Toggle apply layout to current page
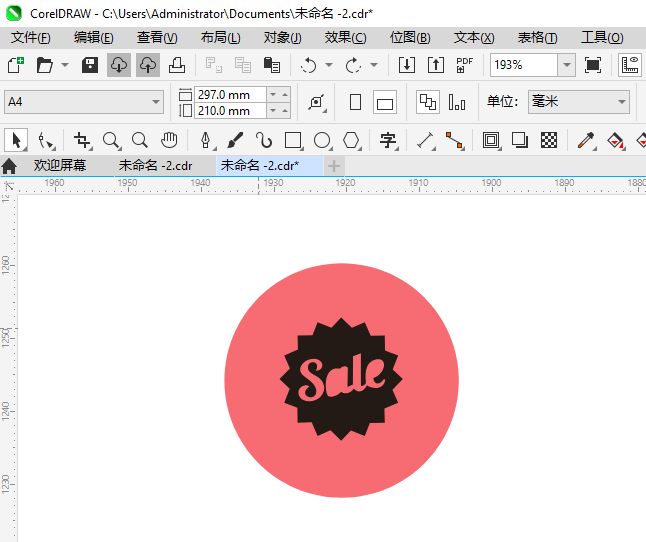 [457, 102]
